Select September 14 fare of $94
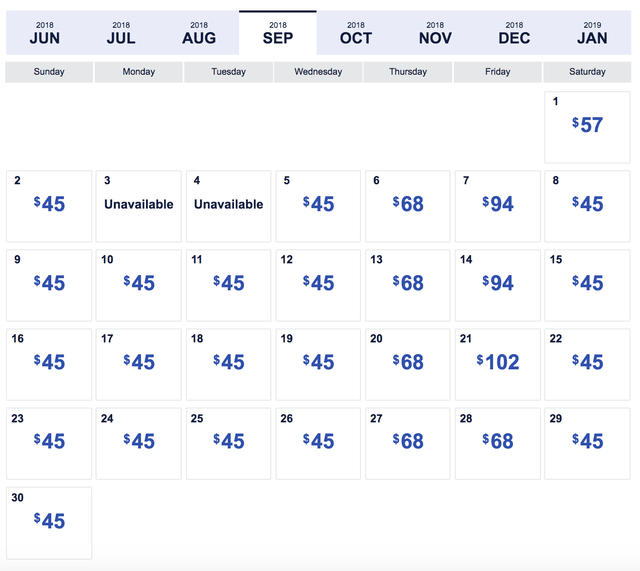 pos(498,284)
